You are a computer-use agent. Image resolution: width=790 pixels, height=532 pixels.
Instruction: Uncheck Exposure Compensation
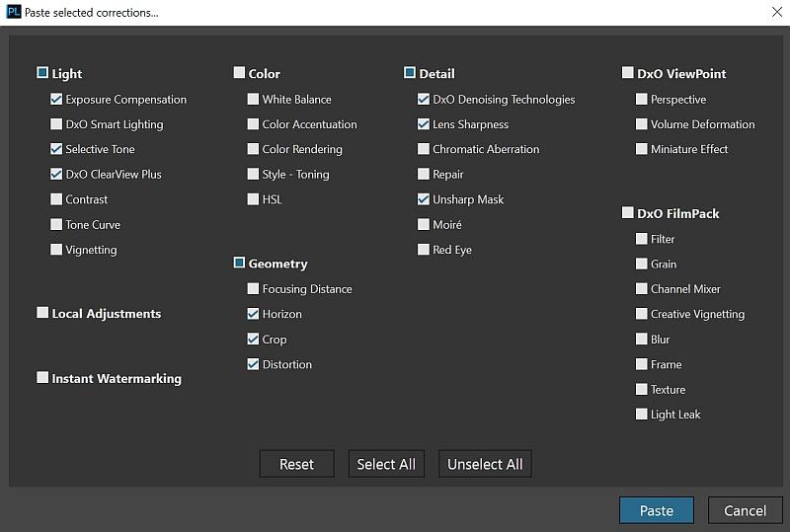tap(56, 99)
